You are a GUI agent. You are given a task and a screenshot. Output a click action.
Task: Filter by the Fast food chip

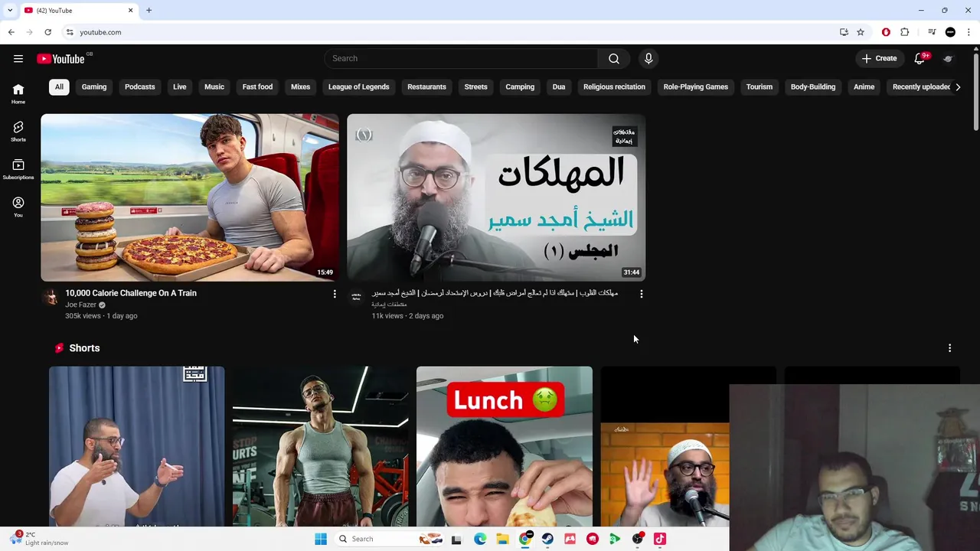pyautogui.click(x=257, y=87)
